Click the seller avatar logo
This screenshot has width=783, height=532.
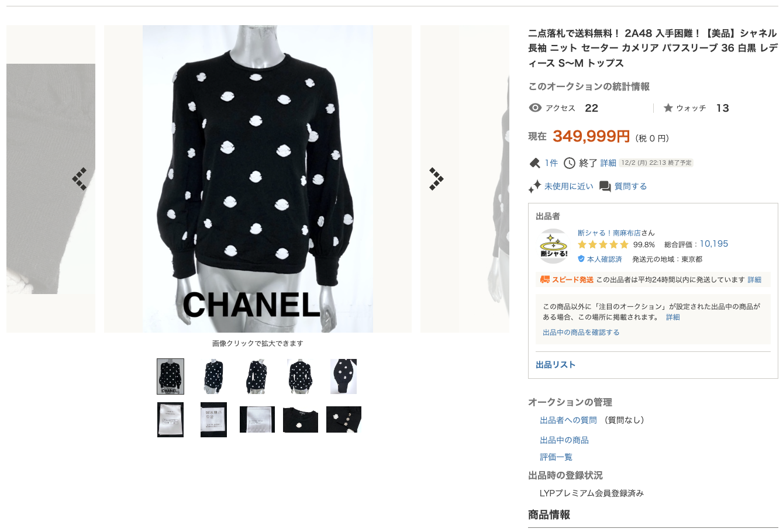(x=553, y=246)
